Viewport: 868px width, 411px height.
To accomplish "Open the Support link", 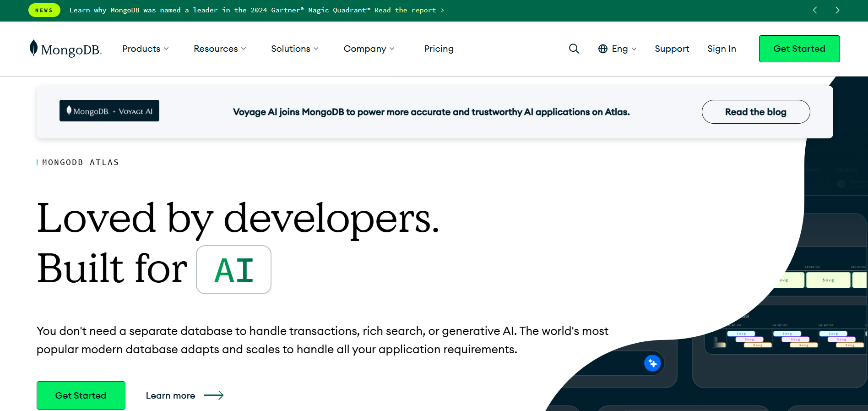I will point(672,49).
